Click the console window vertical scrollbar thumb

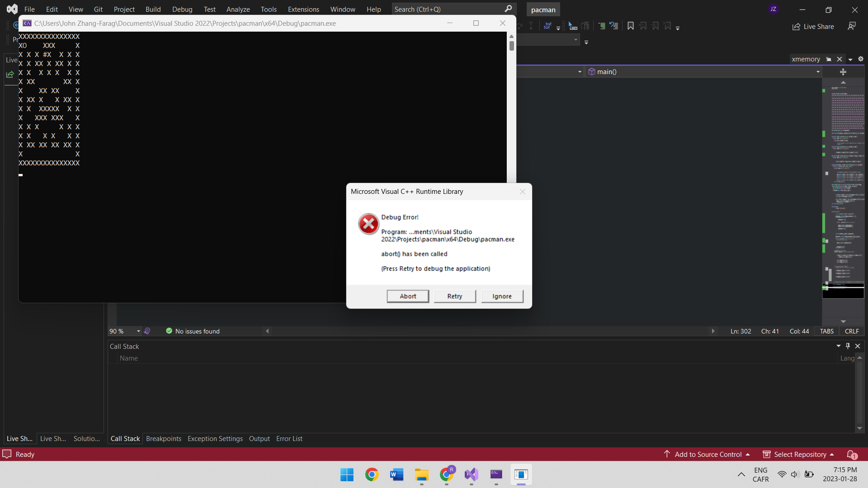tap(512, 46)
